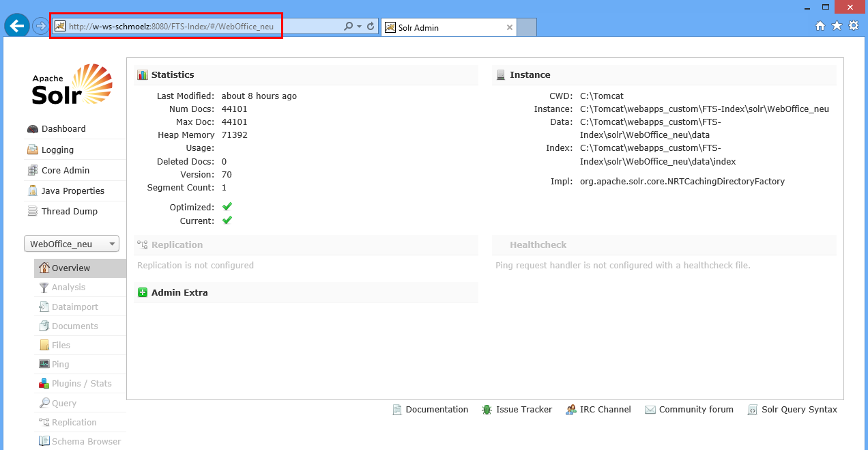Open the Documents editor icon
The image size is (868, 450).
[x=44, y=326]
